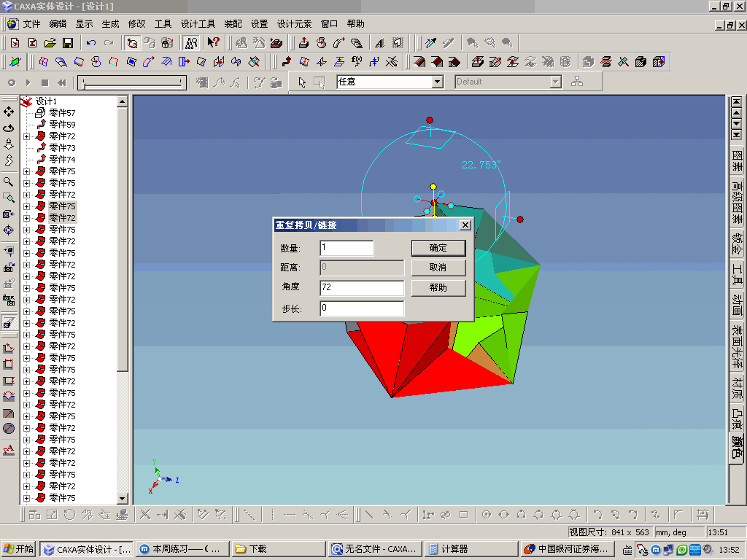Close the 重复拷贝/链接 dialog
This screenshot has width=747, height=560.
(465, 225)
